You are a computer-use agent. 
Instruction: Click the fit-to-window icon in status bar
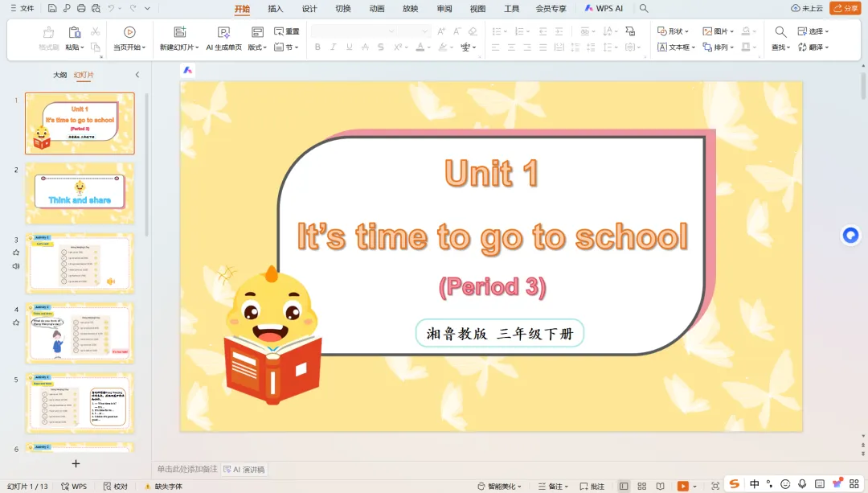[x=715, y=486]
